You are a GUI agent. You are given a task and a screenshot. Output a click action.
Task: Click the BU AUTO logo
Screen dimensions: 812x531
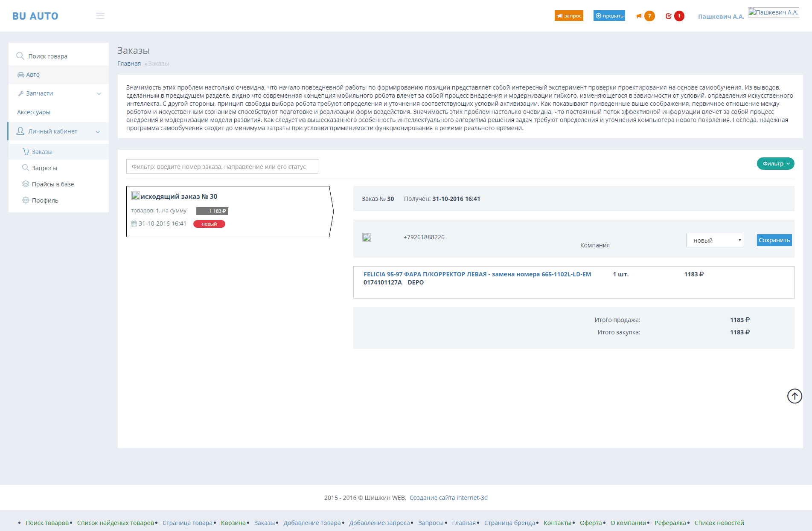[35, 16]
